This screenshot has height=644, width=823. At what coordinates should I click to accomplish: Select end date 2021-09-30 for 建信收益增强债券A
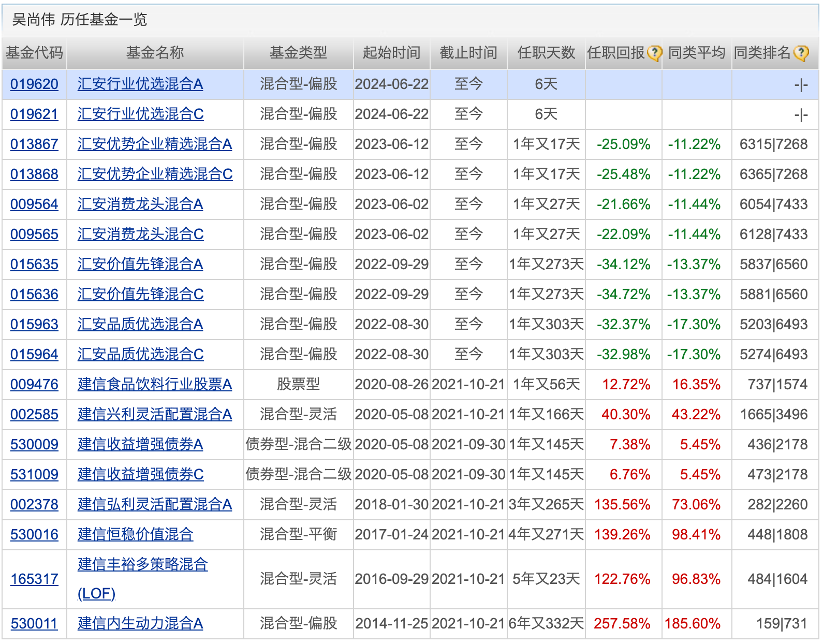pyautogui.click(x=468, y=444)
